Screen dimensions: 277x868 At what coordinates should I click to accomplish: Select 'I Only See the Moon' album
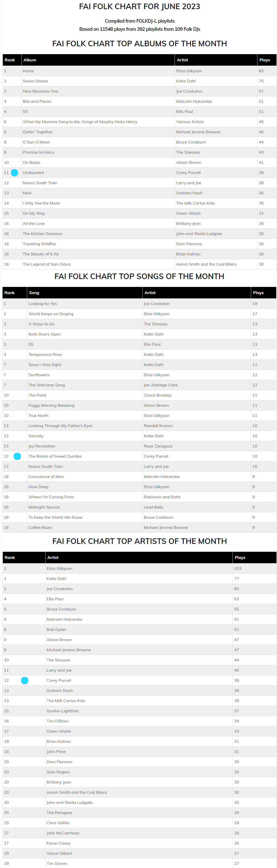pyautogui.click(x=41, y=203)
